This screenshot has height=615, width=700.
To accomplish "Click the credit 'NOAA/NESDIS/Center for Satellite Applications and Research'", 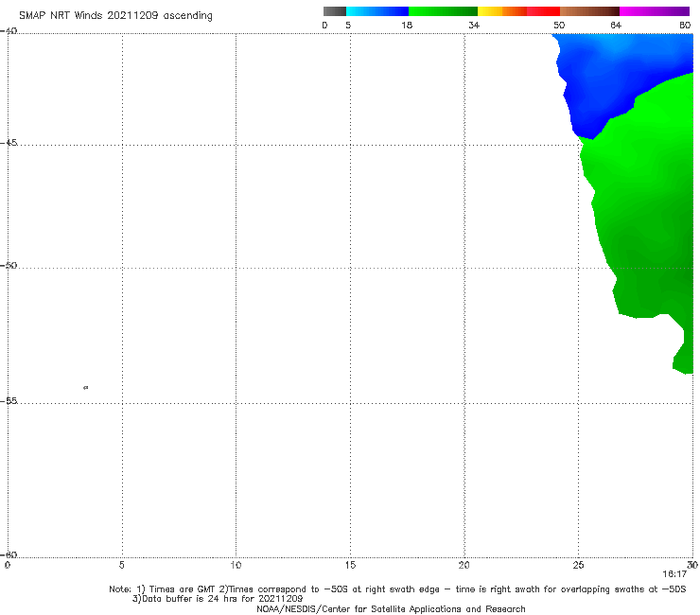I will [391, 609].
